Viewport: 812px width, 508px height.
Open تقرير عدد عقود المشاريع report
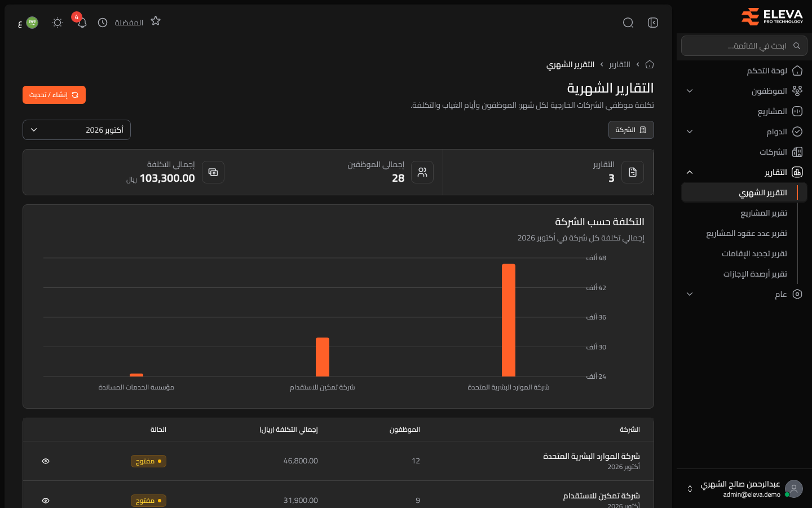747,233
